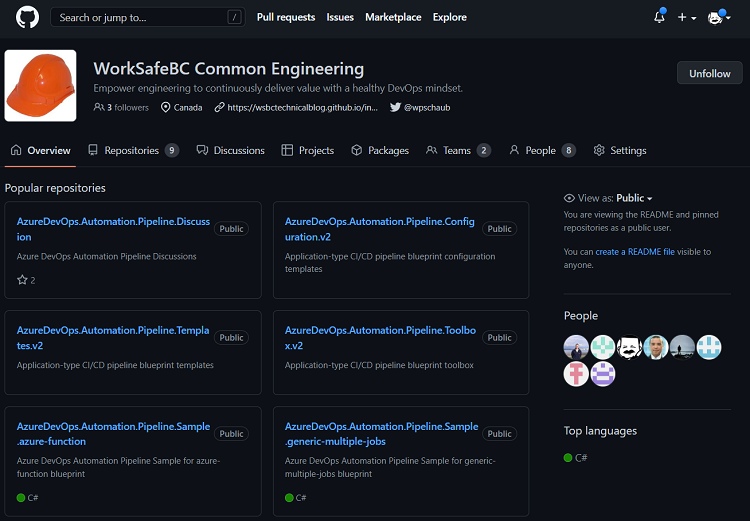
Task: Open Pull requests in top navigation
Action: point(286,17)
